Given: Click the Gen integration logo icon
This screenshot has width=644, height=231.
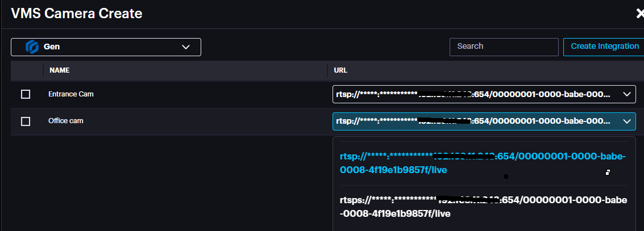Looking at the screenshot, I should pos(32,47).
